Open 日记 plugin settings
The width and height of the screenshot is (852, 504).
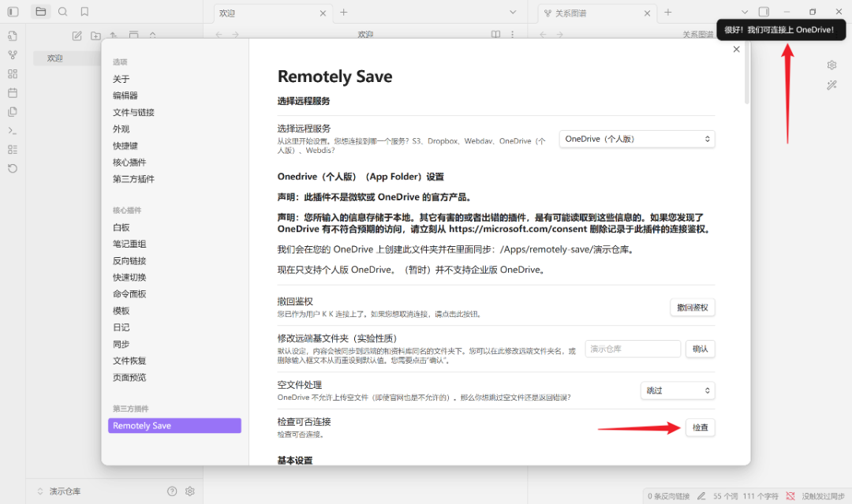click(x=121, y=327)
